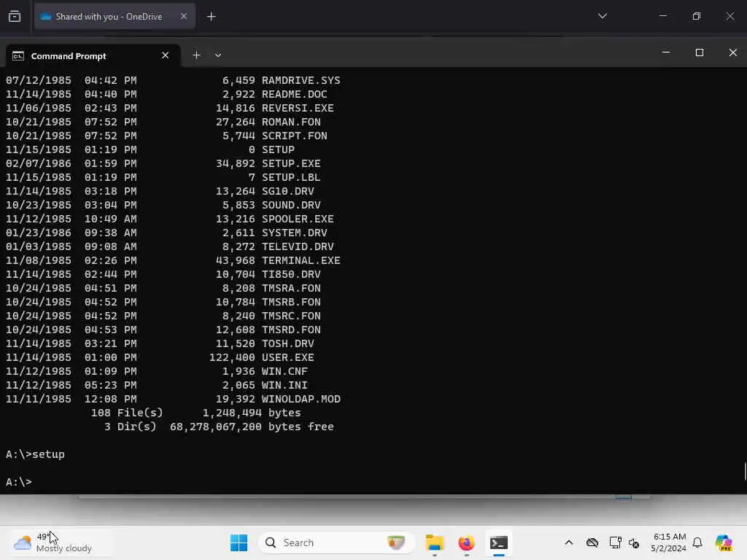Screen dimensions: 747x560
Task: Minimize the Command Prompt window
Action: [x=666, y=52]
